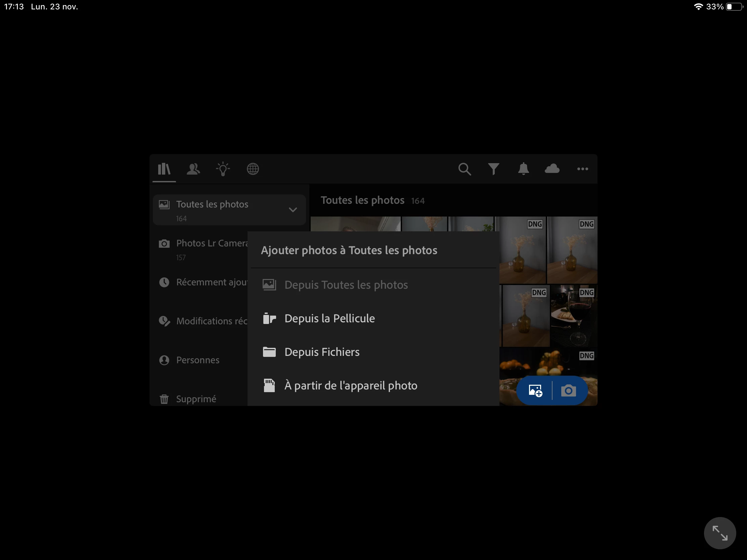Open the Discover globe icon
This screenshot has width=747, height=560.
coord(253,169)
